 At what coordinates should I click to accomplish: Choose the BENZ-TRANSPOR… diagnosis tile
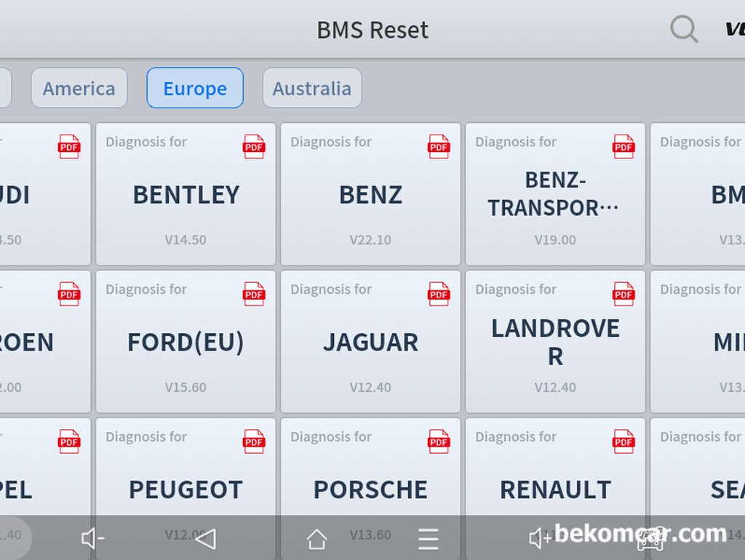(x=555, y=194)
